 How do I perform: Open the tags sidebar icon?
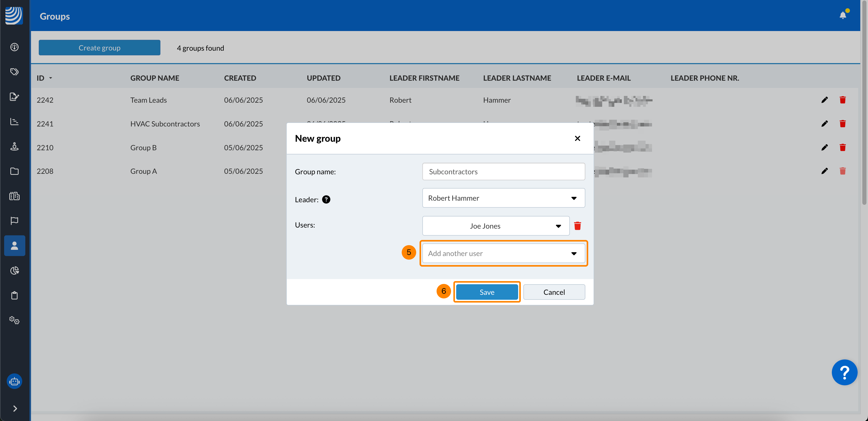[14, 72]
